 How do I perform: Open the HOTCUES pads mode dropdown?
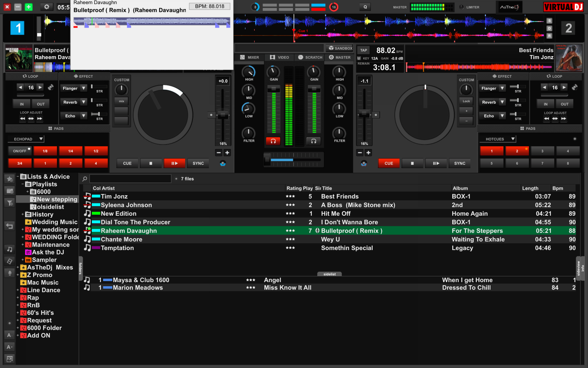498,139
